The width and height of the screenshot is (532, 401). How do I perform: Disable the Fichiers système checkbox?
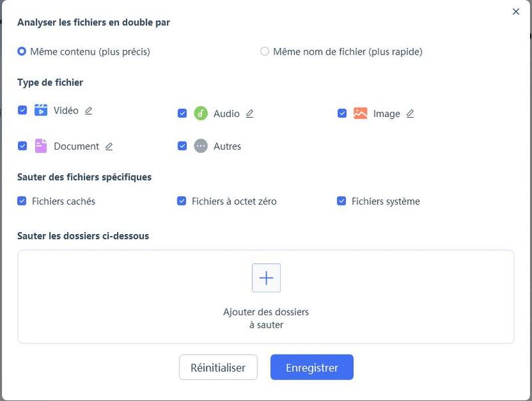342,201
